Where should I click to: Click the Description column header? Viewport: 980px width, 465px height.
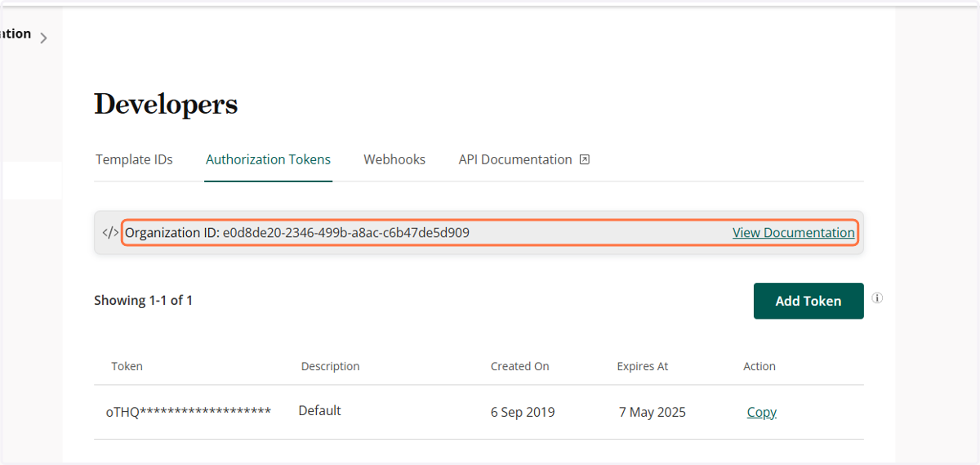330,366
